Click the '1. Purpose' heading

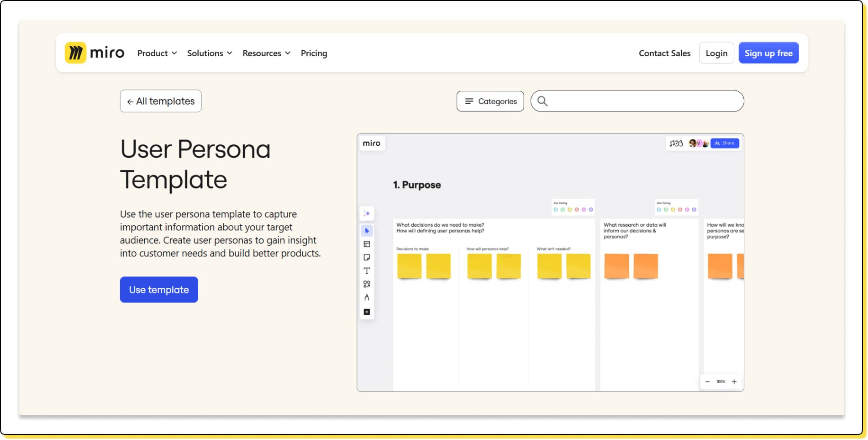pyautogui.click(x=417, y=185)
